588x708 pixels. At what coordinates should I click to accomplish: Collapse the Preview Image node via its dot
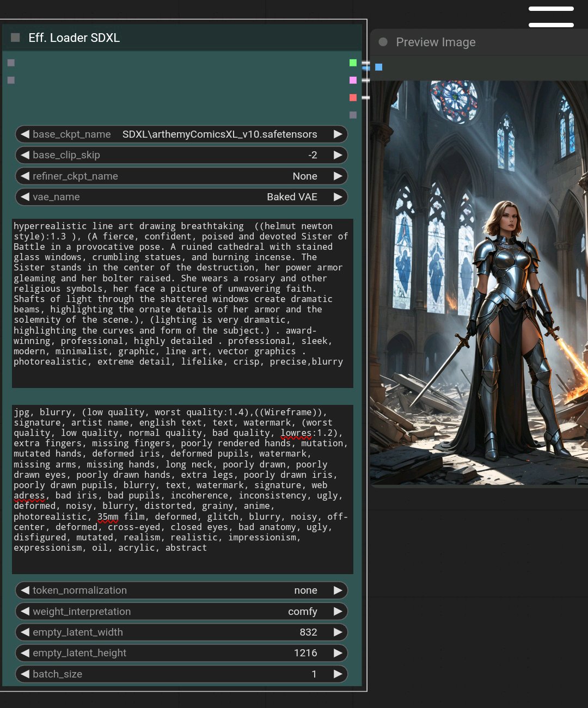point(383,42)
